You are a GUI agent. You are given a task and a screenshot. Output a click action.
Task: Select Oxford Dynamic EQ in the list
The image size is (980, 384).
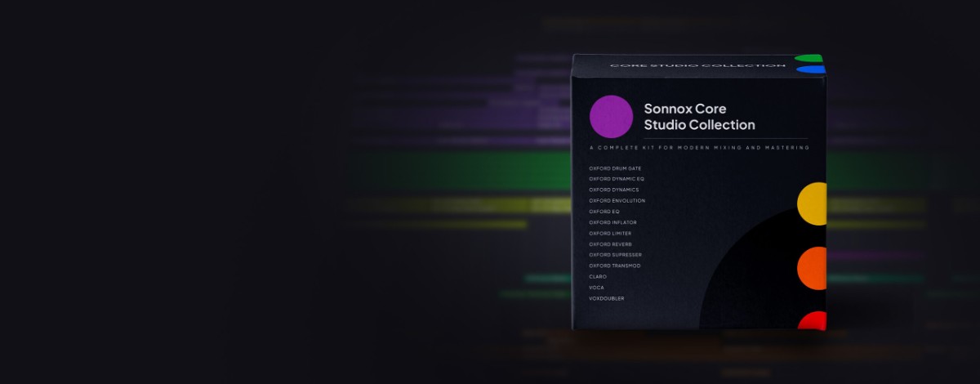(617, 179)
